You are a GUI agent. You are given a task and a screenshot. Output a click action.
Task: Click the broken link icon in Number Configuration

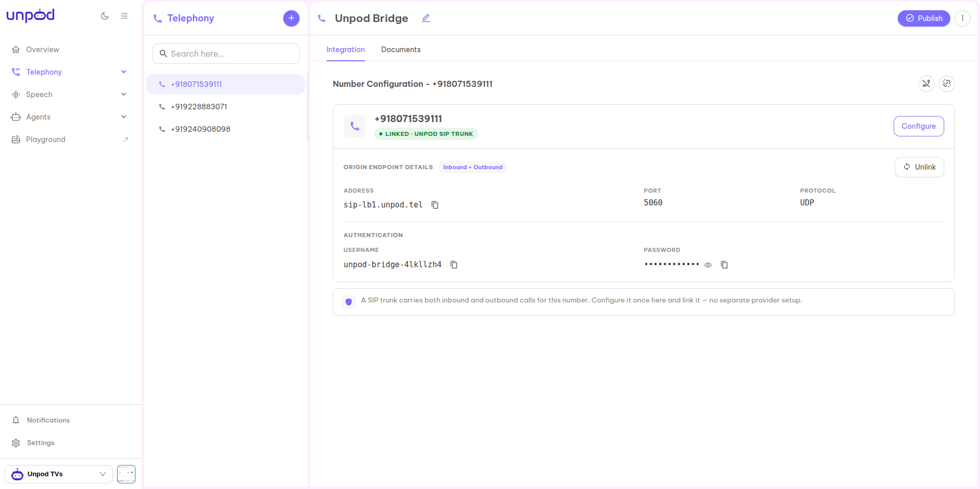click(x=947, y=84)
